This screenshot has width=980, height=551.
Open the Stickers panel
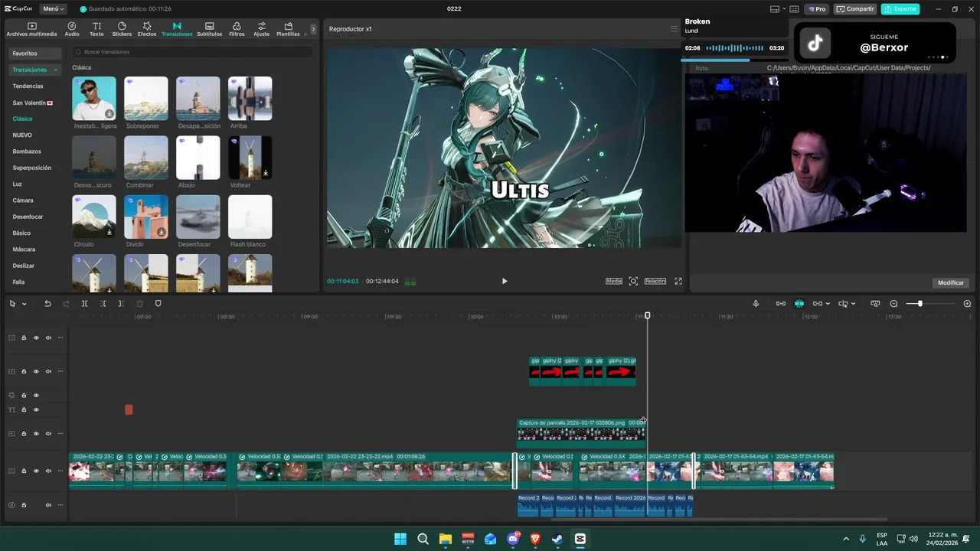pyautogui.click(x=122, y=29)
